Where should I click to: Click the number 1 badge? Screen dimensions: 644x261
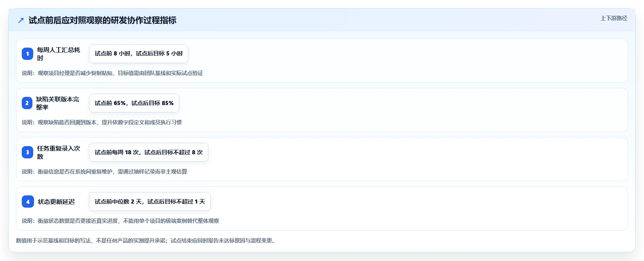[x=27, y=54]
